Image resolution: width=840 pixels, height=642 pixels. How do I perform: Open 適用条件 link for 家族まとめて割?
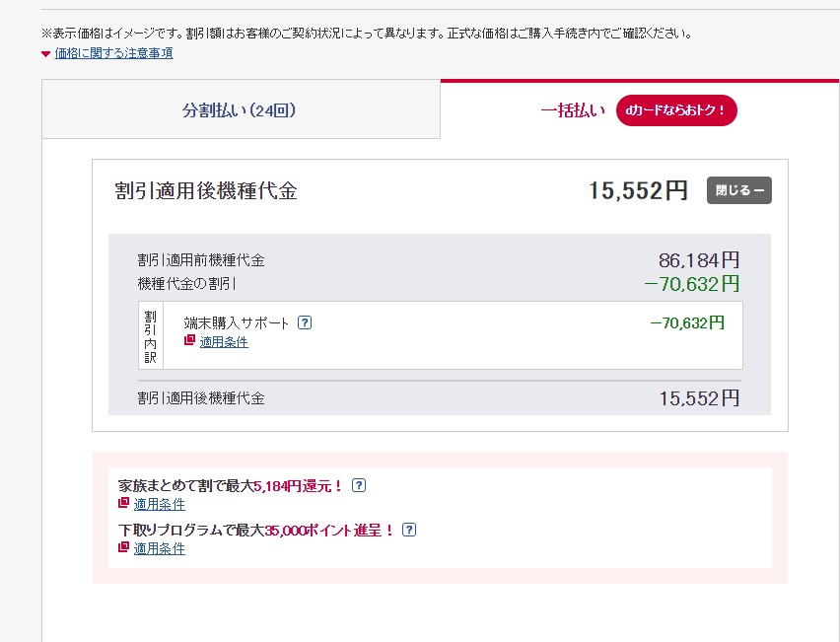point(159,504)
